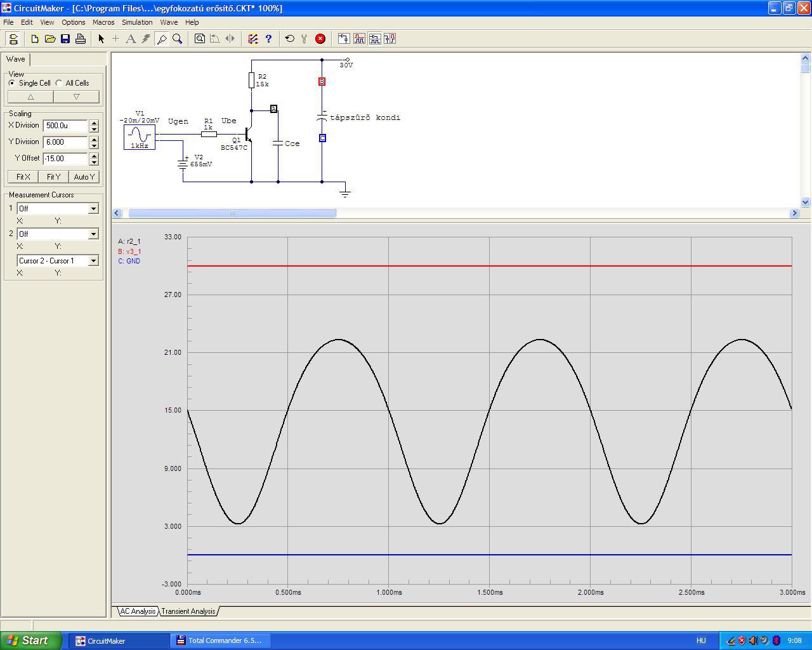Select the All Cells radio button
Image resolution: width=812 pixels, height=650 pixels.
59,83
